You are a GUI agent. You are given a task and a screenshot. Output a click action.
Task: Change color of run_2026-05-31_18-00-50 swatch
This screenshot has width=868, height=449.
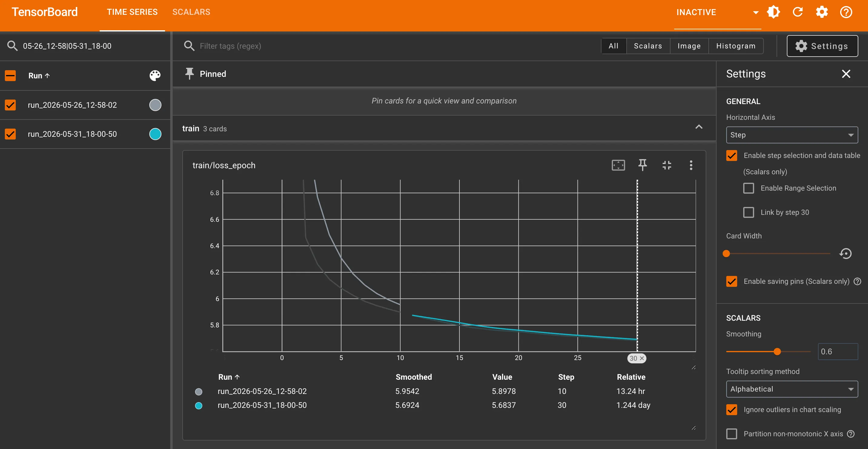(x=155, y=134)
